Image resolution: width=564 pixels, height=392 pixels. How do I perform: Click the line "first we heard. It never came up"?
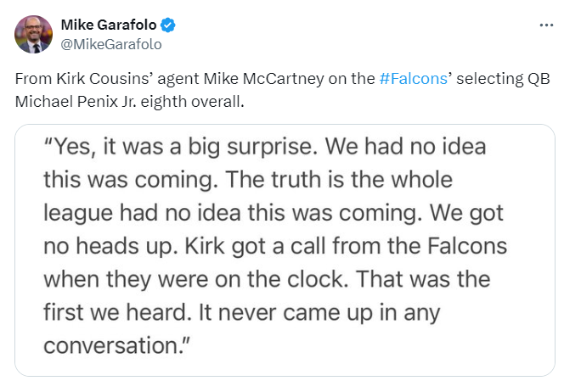click(242, 312)
